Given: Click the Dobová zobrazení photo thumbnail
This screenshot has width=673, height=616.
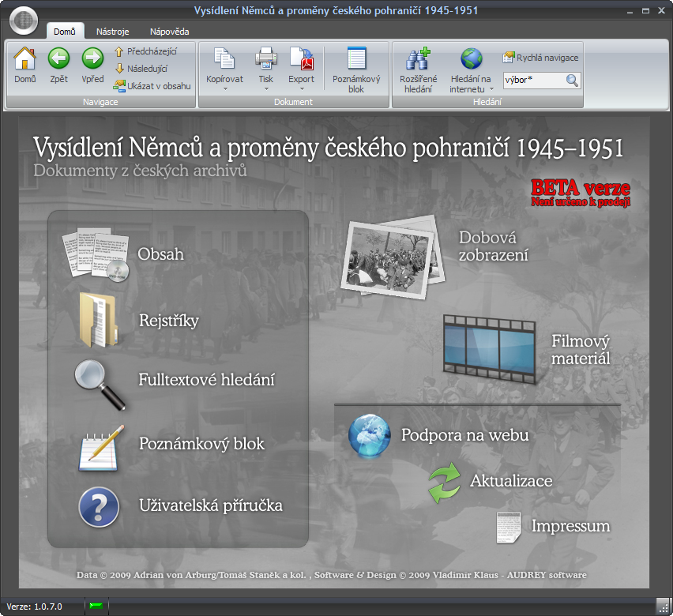Looking at the screenshot, I should (x=393, y=256).
